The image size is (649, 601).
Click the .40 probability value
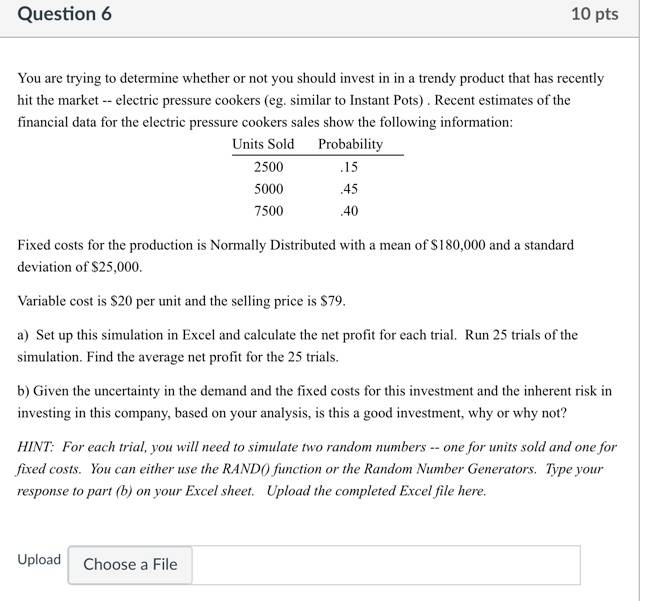(x=349, y=211)
